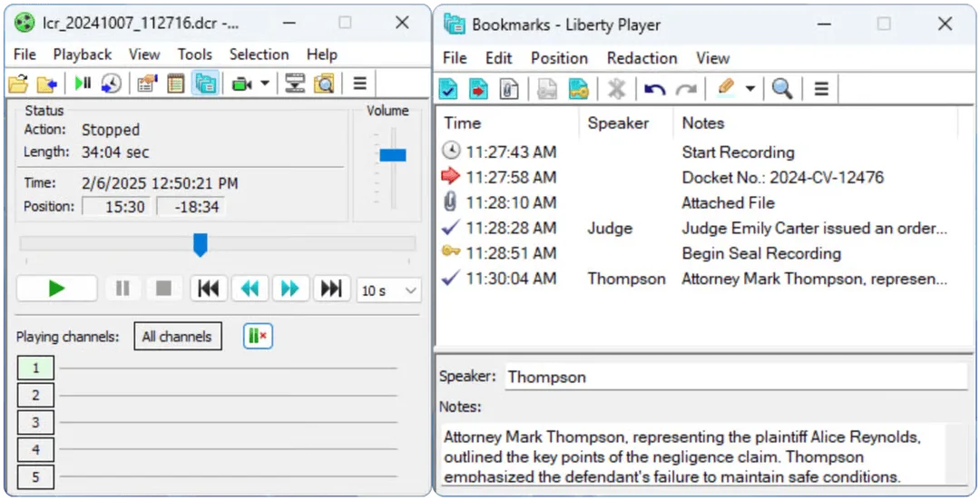Open the Position menu in Bookmarks
Viewport: 980px width, 501px height.
tap(559, 58)
